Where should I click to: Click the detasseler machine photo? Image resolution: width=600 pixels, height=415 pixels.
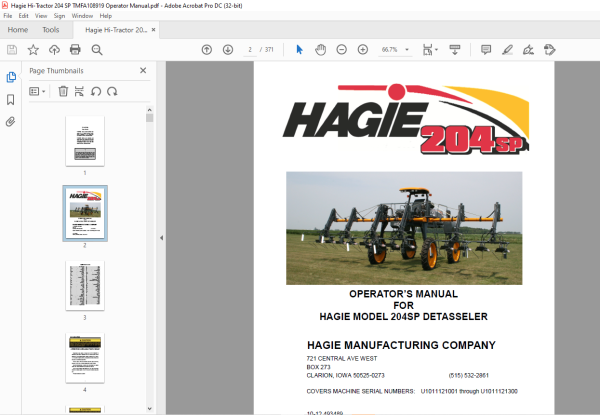pos(404,228)
